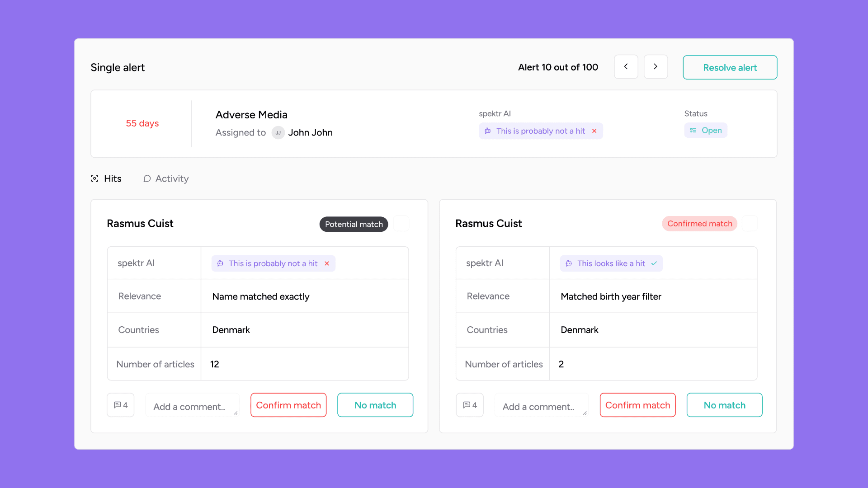The width and height of the screenshot is (868, 488).
Task: Remove spektr AI tag on left card
Action: [x=327, y=263]
